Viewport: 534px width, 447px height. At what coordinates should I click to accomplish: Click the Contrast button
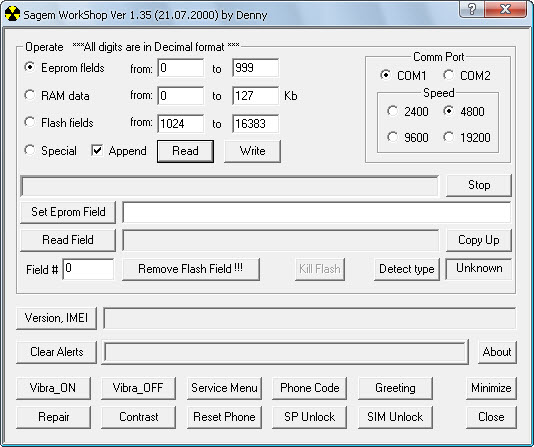point(139,417)
